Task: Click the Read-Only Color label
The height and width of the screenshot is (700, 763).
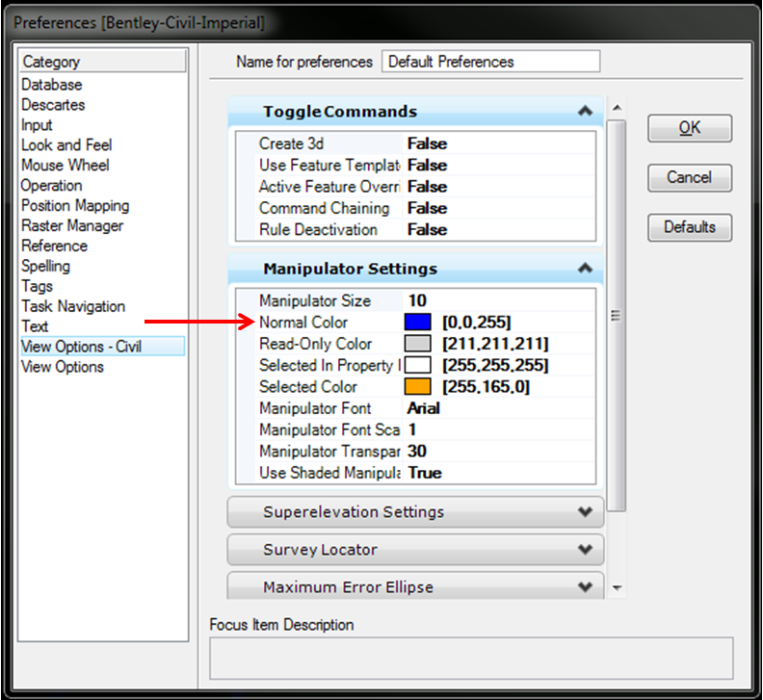Action: click(315, 344)
